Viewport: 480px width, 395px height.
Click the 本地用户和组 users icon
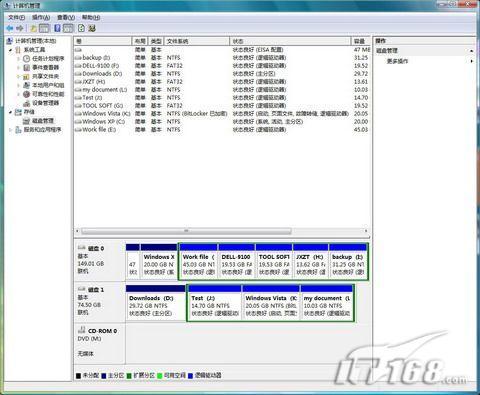click(26, 85)
